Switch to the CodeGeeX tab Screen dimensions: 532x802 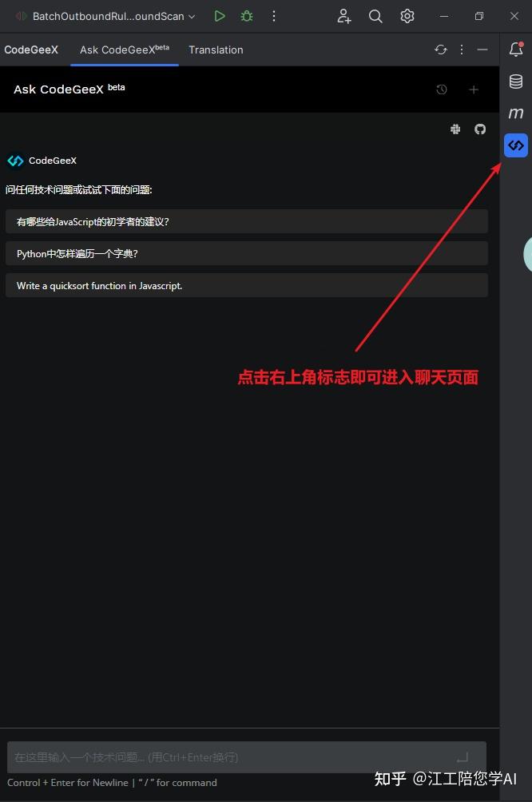coord(31,50)
